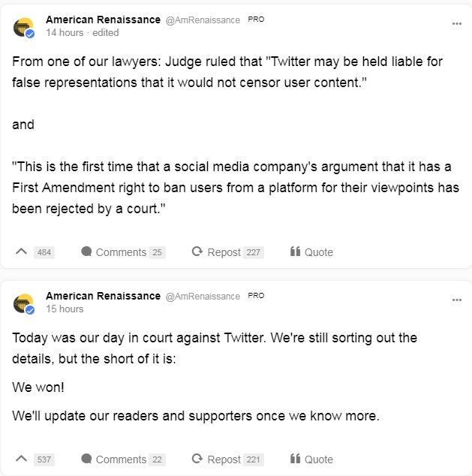
Task: Open the three-dot menu on the first post
Action: (456, 24)
